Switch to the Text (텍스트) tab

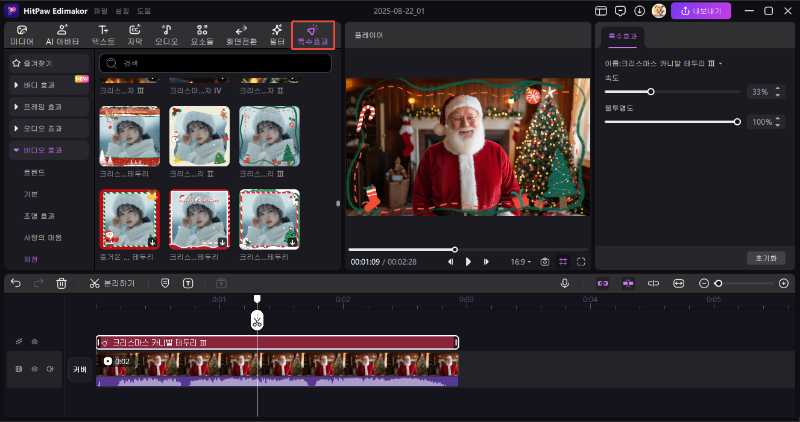point(103,35)
